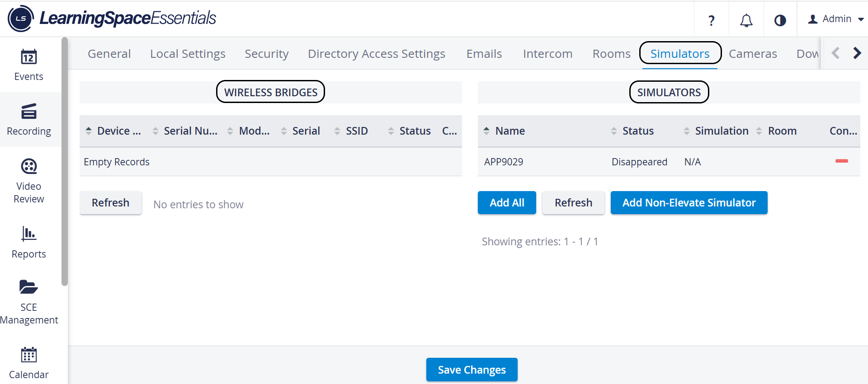Sort simulators by Name column
The height and width of the screenshot is (384, 868).
point(510,131)
